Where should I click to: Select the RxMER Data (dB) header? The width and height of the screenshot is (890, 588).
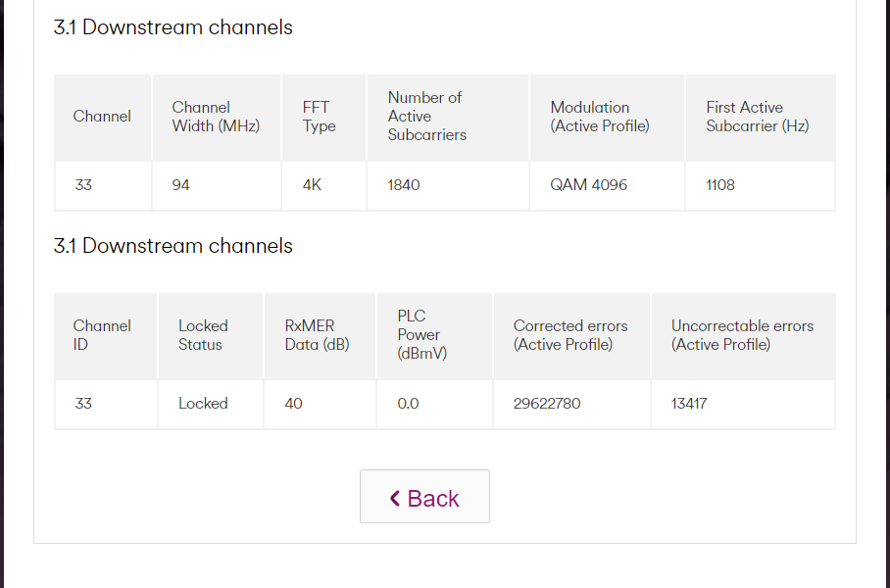coord(317,335)
